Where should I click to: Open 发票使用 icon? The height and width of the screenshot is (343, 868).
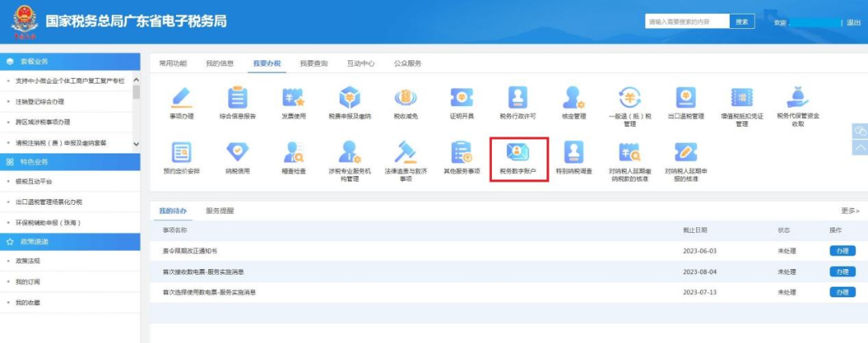pyautogui.click(x=294, y=98)
